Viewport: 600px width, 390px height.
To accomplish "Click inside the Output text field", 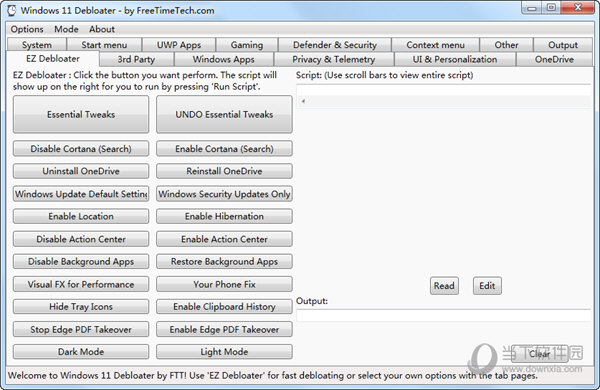I will click(x=444, y=315).
